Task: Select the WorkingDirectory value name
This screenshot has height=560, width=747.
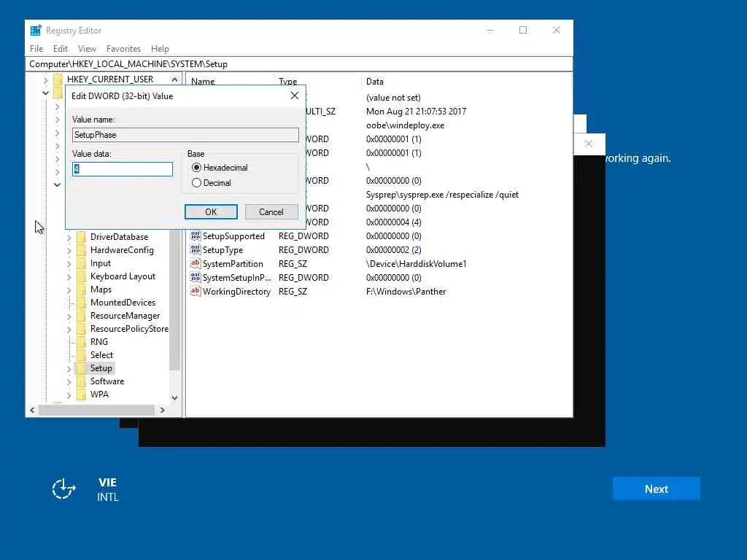Action: click(236, 292)
